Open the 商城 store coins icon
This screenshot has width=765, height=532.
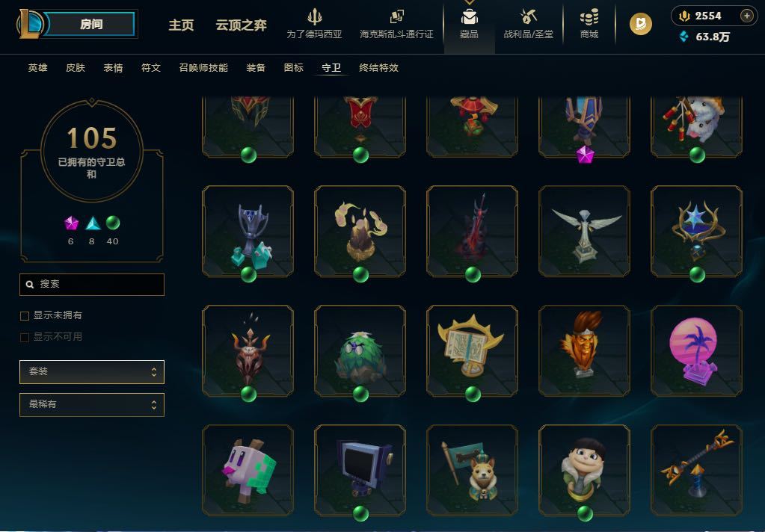pos(589,17)
